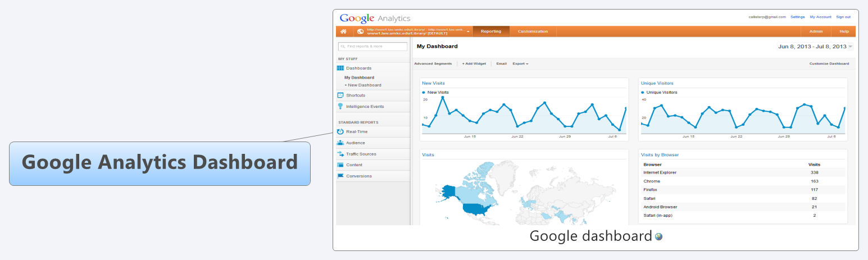
Task: Click the Unique Visitors widget title
Action: click(657, 83)
